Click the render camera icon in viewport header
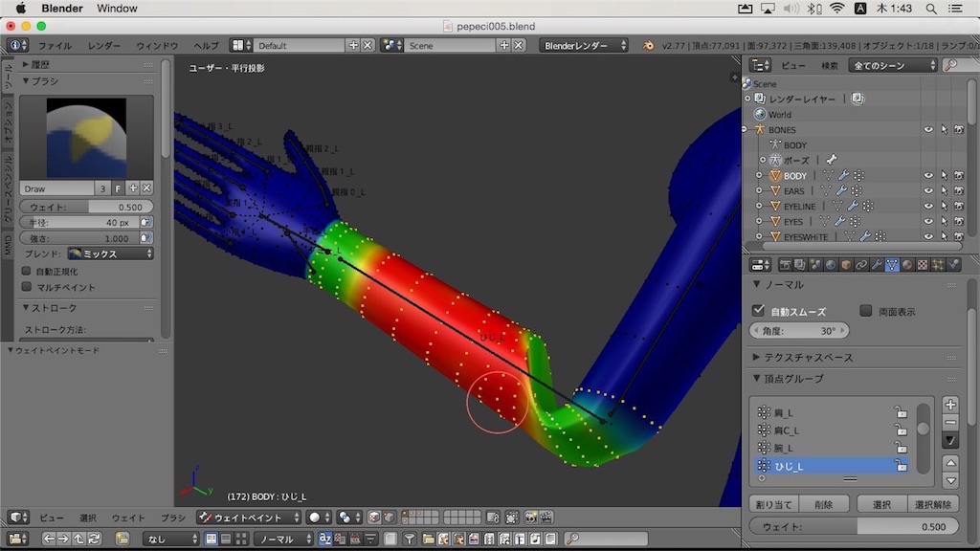980x551 pixels. click(530, 518)
